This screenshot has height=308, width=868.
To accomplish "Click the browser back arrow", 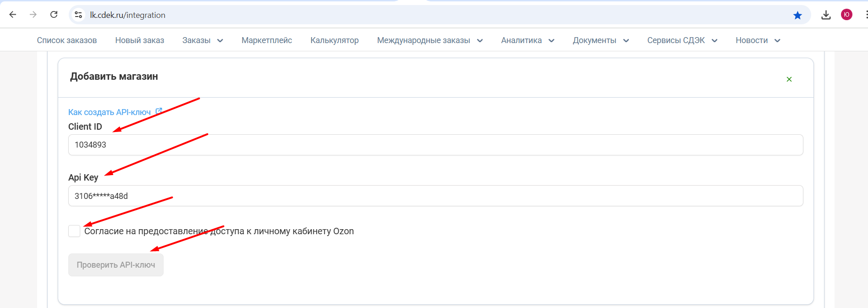I will (13, 15).
